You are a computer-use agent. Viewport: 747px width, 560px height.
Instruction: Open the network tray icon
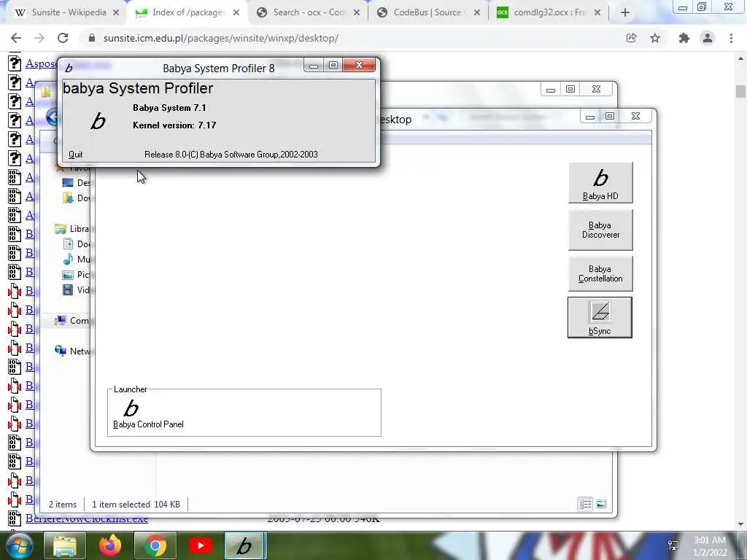click(x=673, y=545)
